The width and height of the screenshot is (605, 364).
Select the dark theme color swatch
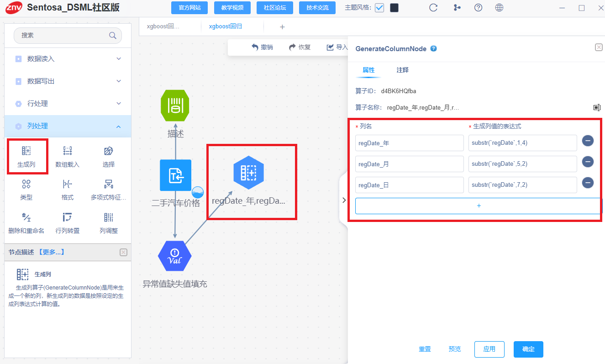[x=394, y=8]
